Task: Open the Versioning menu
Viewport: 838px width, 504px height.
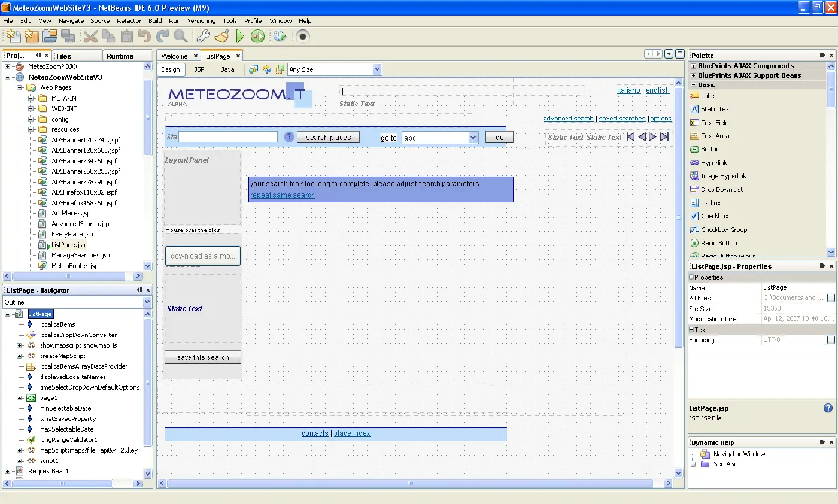Action: point(201,20)
